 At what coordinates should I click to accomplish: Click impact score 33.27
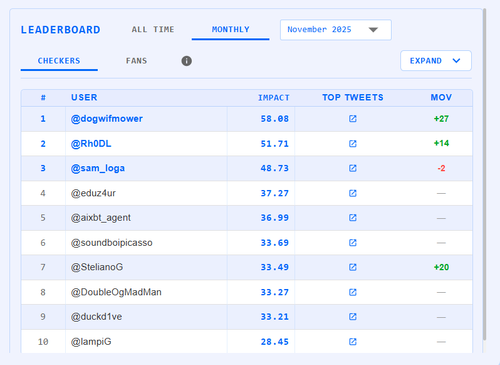click(x=275, y=292)
